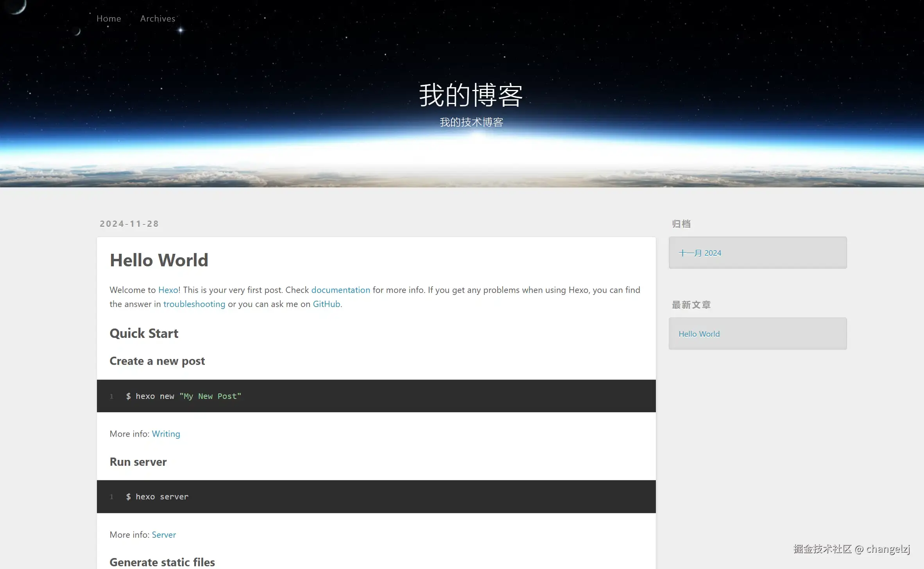Visit the GitHub link
This screenshot has width=924, height=569.
click(x=326, y=304)
